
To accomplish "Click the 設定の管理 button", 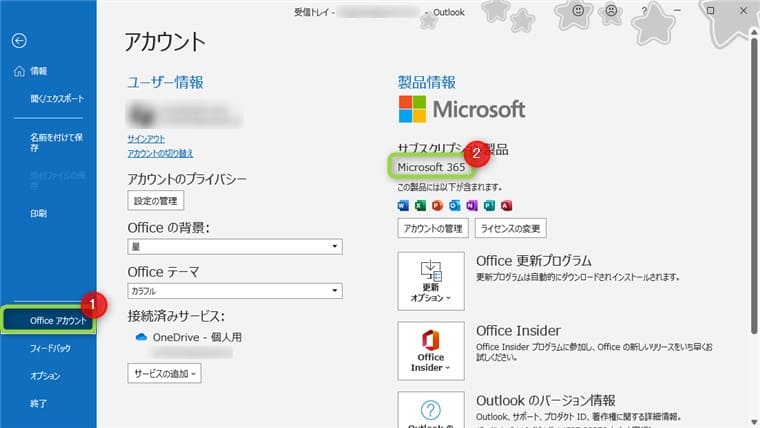I will [156, 201].
